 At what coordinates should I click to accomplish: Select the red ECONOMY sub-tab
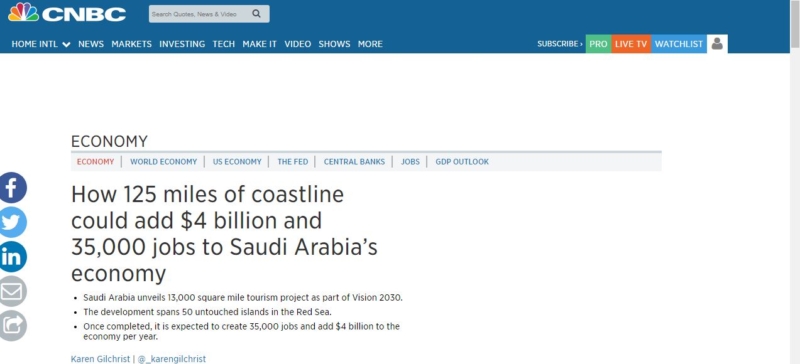coord(95,162)
